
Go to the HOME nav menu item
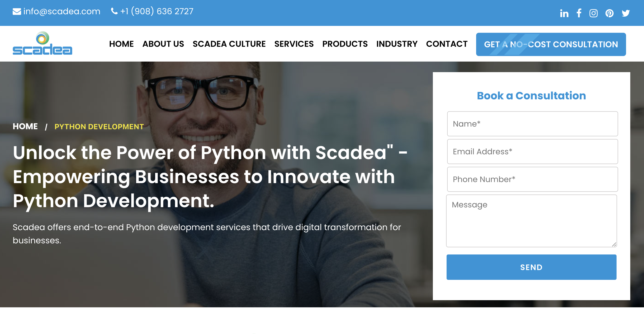click(121, 44)
